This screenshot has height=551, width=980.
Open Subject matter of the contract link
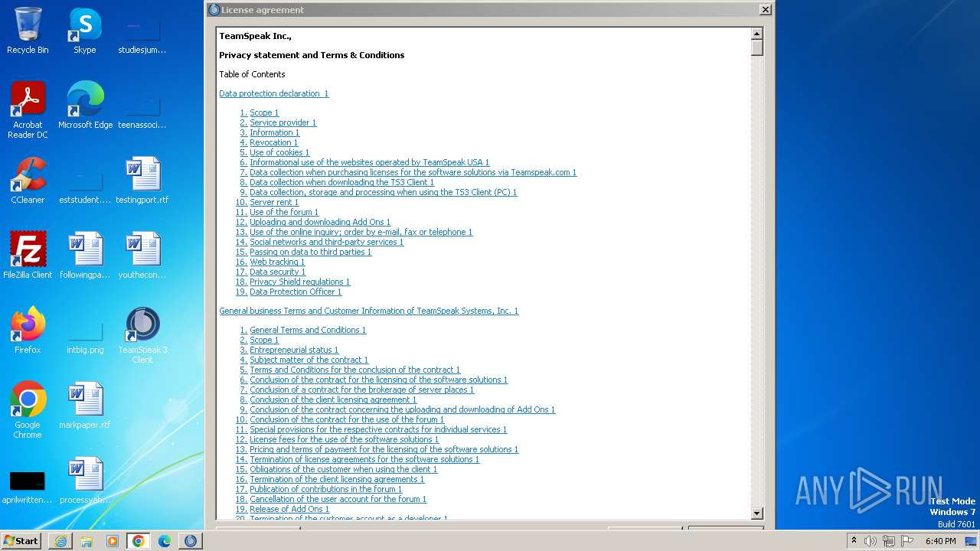[x=309, y=360]
